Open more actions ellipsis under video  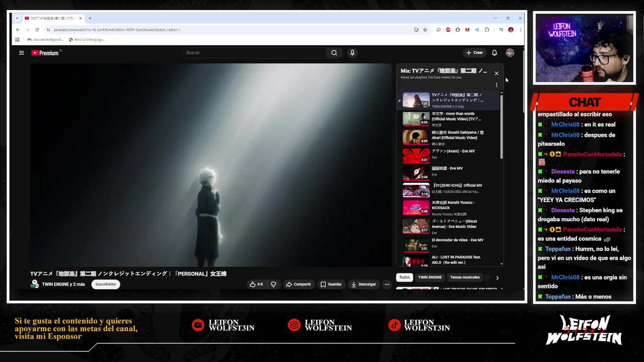(x=387, y=284)
